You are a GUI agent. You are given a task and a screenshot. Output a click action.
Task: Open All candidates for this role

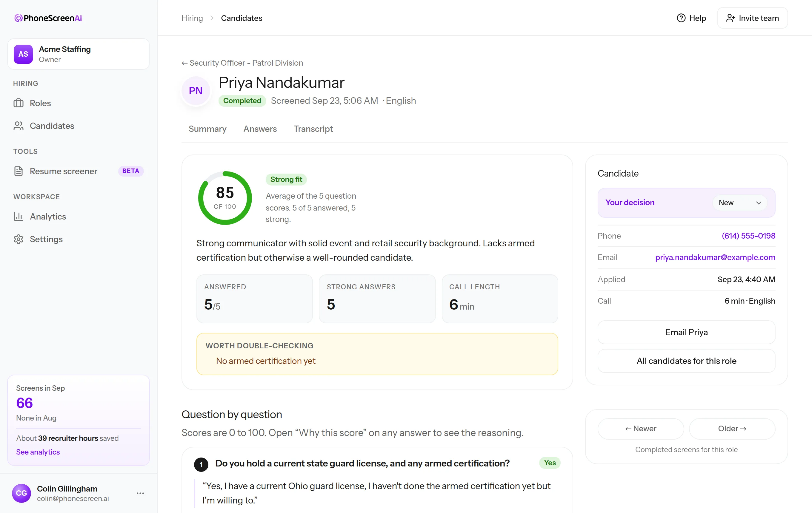click(686, 361)
